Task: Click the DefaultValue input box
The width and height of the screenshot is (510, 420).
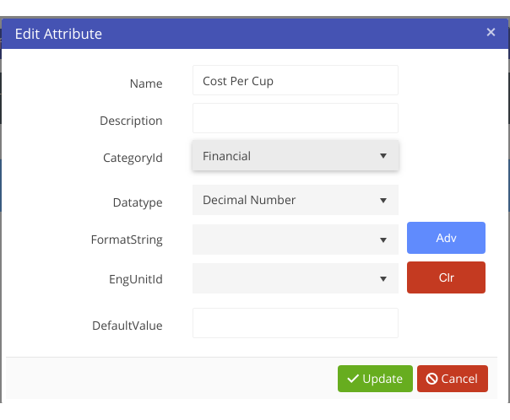Action: pos(295,323)
